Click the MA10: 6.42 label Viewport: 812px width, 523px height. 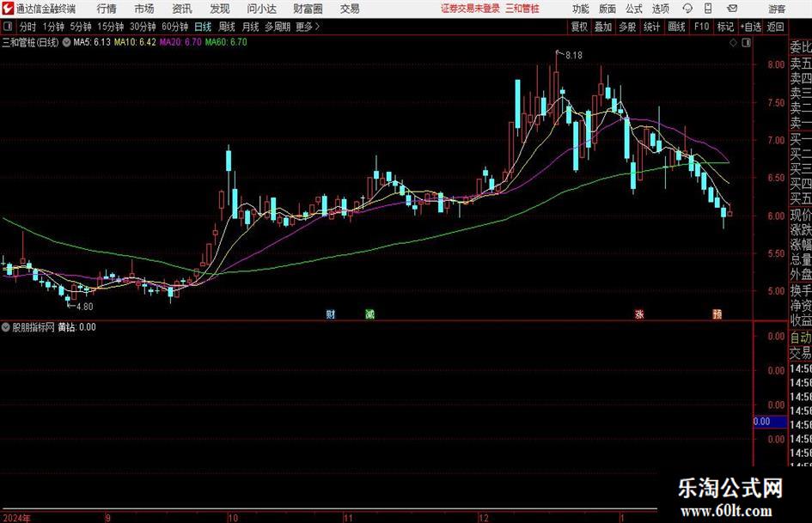[x=135, y=42]
